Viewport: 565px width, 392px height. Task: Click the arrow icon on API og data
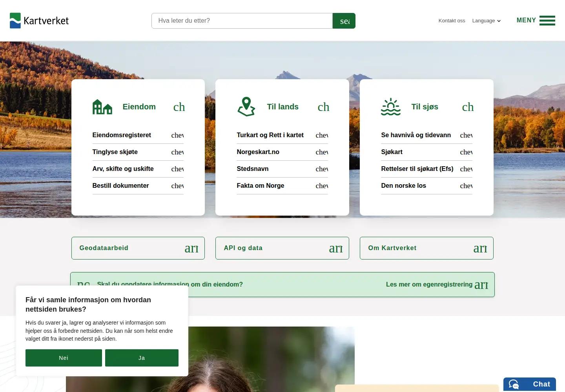pyautogui.click(x=336, y=248)
